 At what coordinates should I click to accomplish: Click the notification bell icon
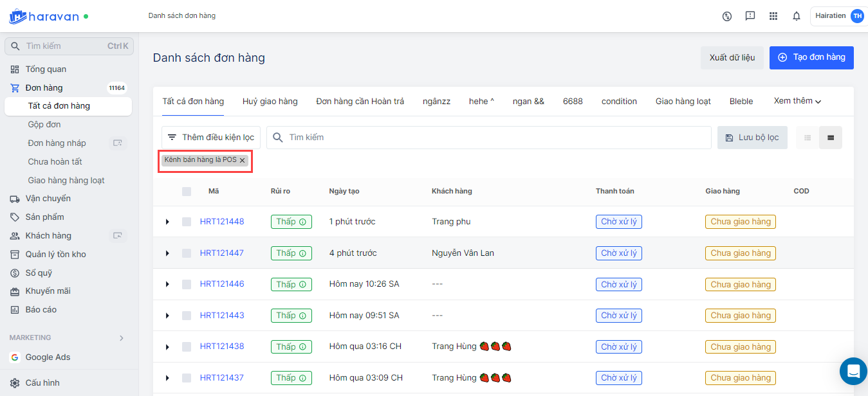click(x=797, y=16)
